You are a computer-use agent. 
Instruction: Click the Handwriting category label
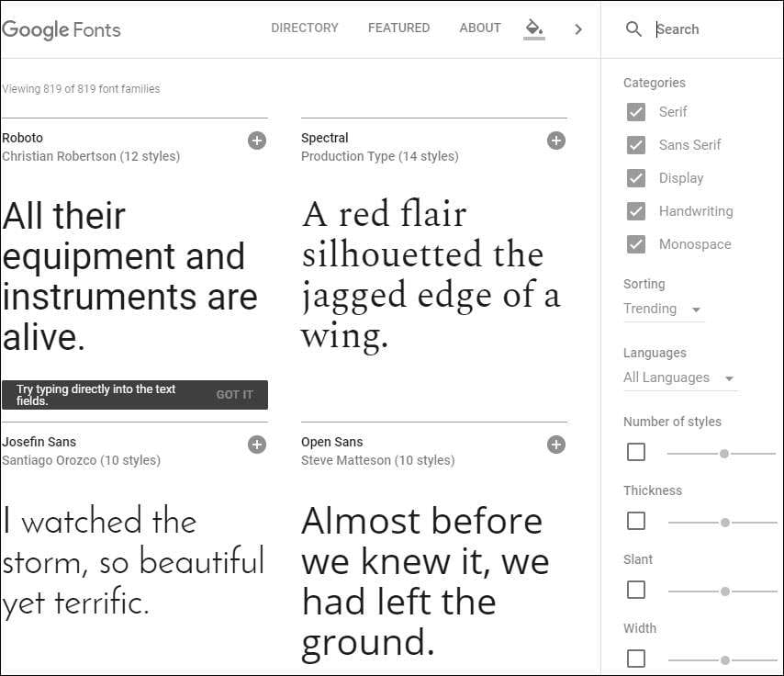(696, 211)
